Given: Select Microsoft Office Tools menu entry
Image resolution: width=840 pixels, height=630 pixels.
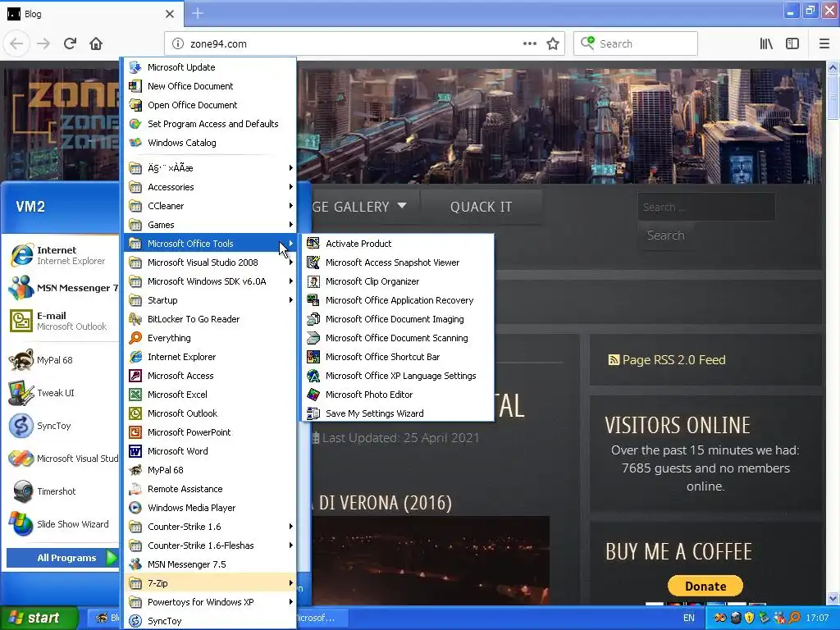Looking at the screenshot, I should point(210,244).
